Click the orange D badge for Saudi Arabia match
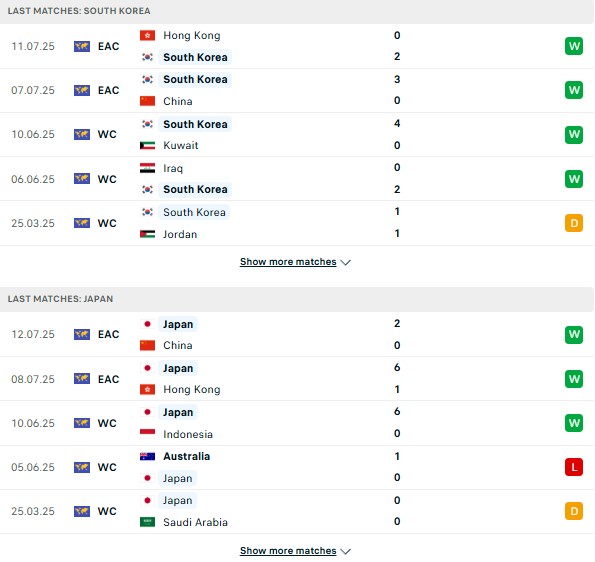595x562 pixels. pos(574,511)
